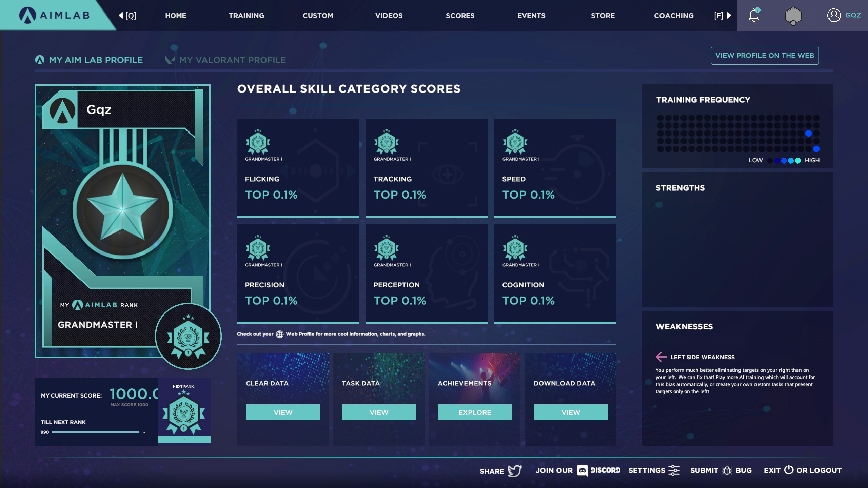Click the Till Next Rank progress bar

(95, 432)
